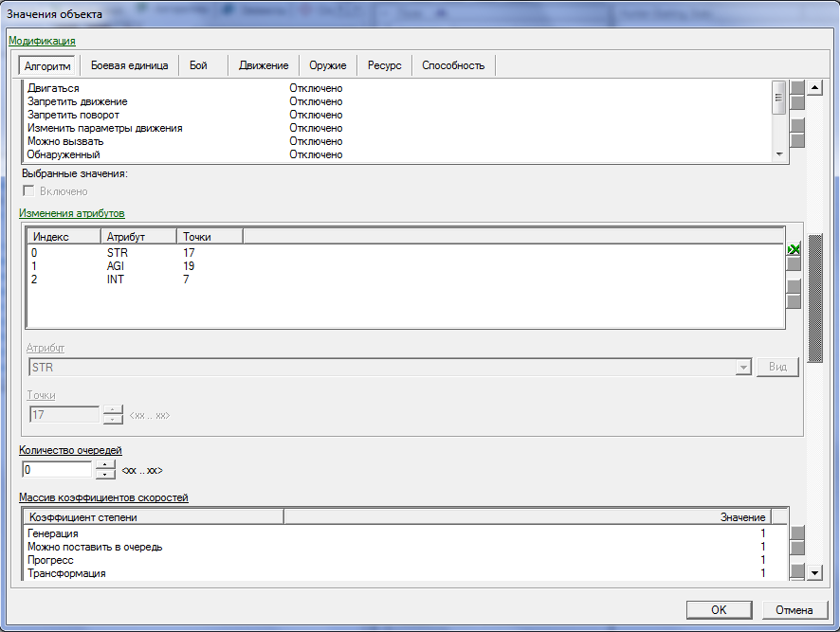Click the main scrollbar up arrow
Viewport: 840px width, 632px height.
coord(814,87)
